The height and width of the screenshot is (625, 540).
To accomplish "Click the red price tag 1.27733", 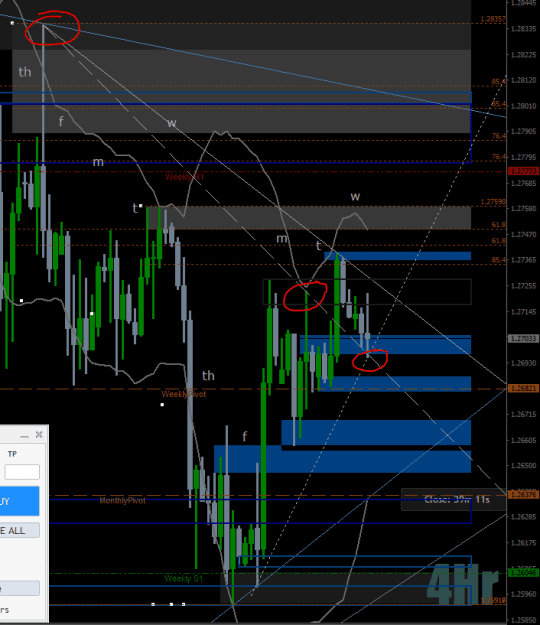I will point(523,171).
